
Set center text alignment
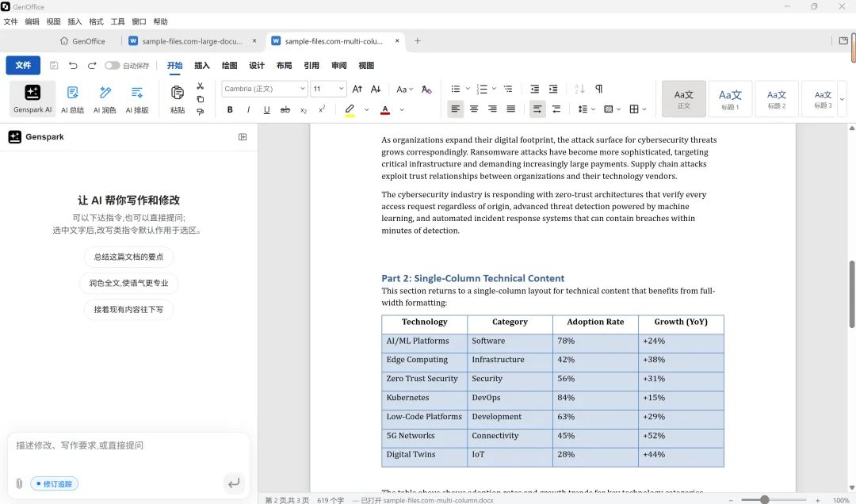[x=474, y=109]
